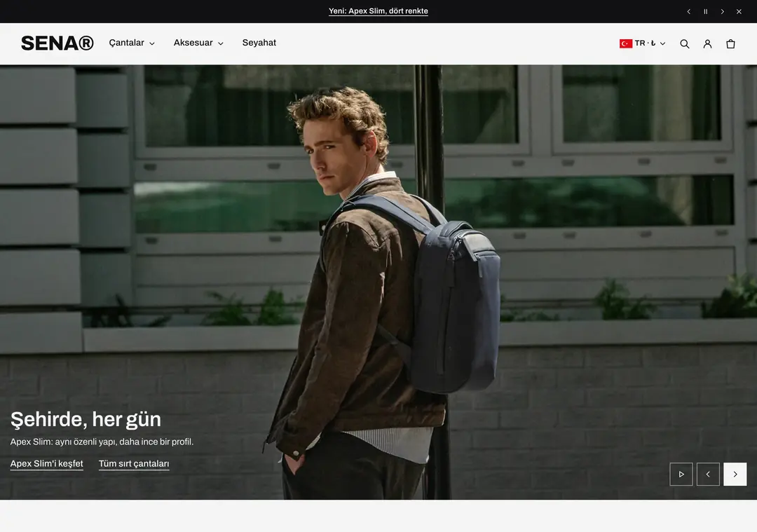The height and width of the screenshot is (532, 757).
Task: Play the hero slideshow
Action: click(x=681, y=474)
